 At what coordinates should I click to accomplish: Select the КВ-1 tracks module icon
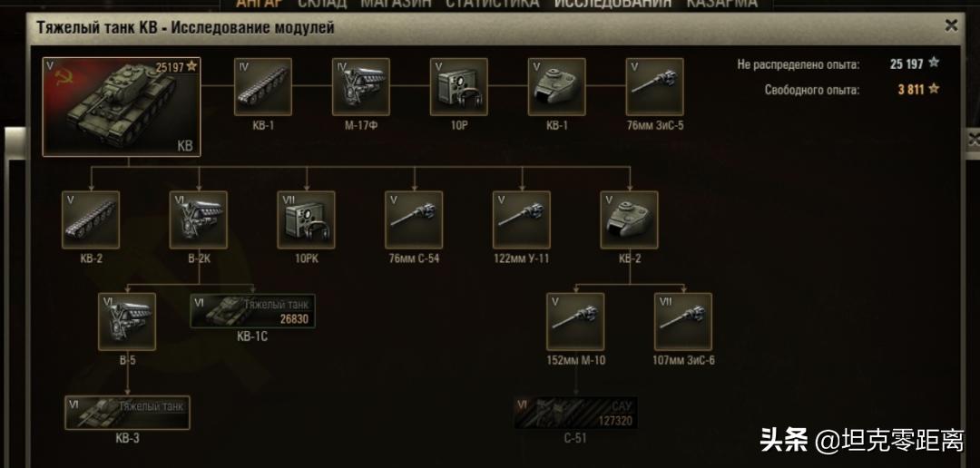coord(263,87)
